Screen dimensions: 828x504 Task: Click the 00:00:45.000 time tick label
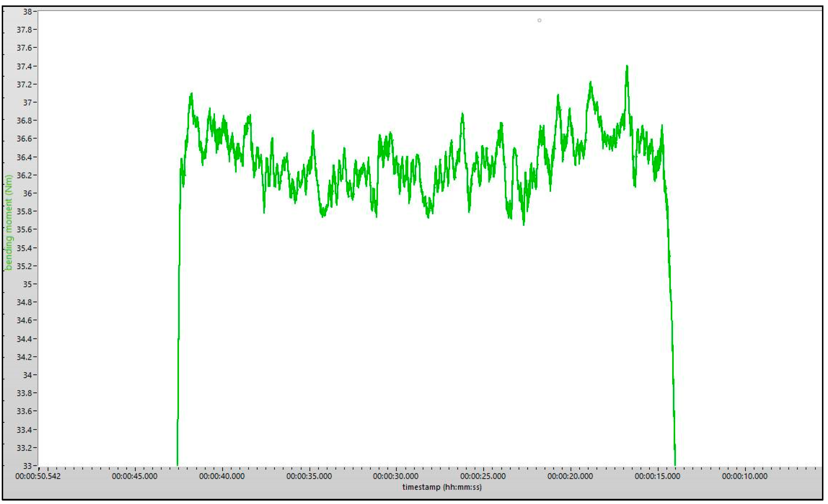coord(134,476)
